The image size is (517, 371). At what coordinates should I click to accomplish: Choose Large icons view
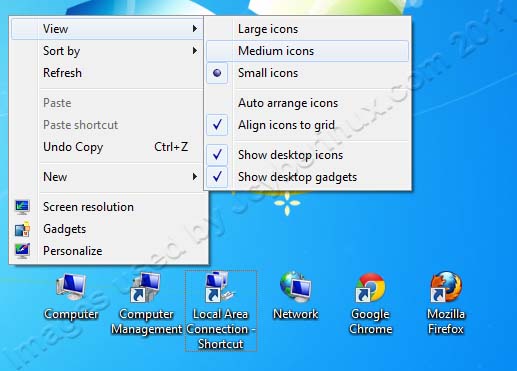[x=307, y=29]
